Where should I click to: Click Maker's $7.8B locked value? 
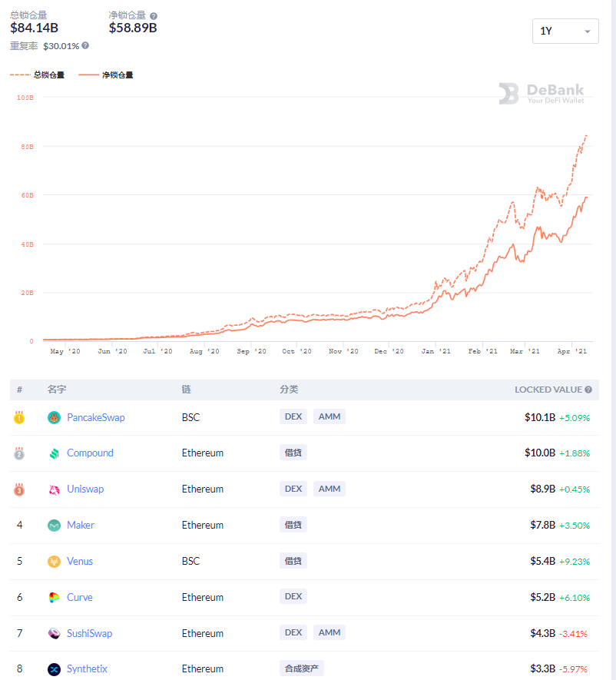click(x=543, y=526)
